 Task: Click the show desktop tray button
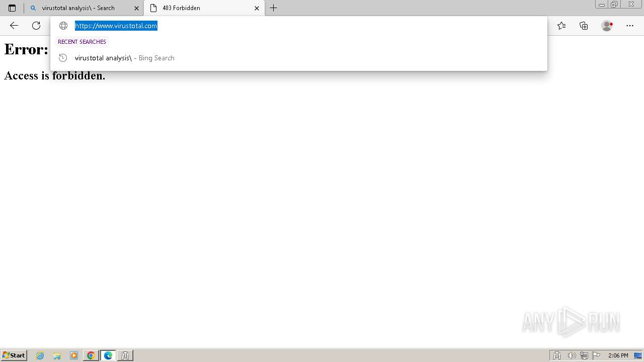[x=638, y=355]
